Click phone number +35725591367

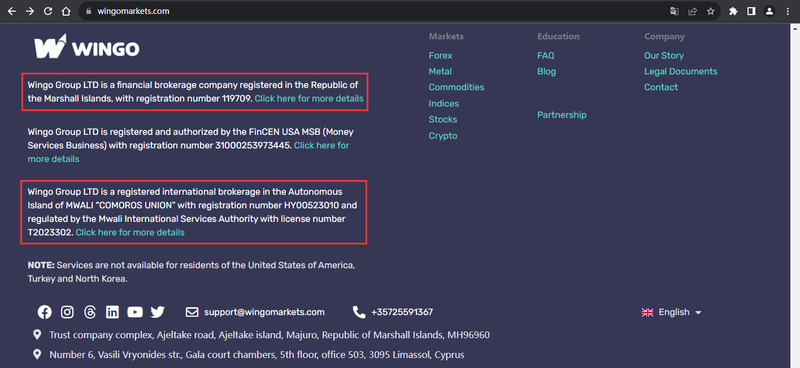402,312
